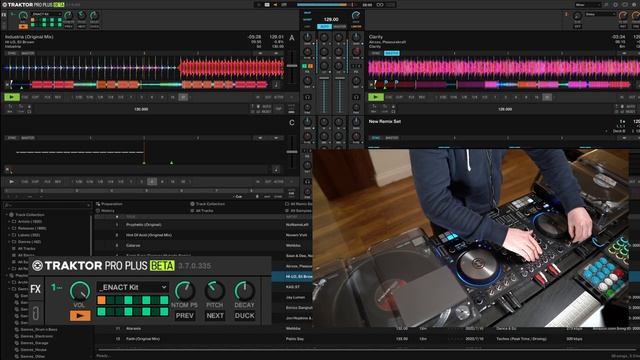Click the dry/wet knob on right FX unit
Image resolution: width=640 pixels, height=360 pixels.
point(577,16)
